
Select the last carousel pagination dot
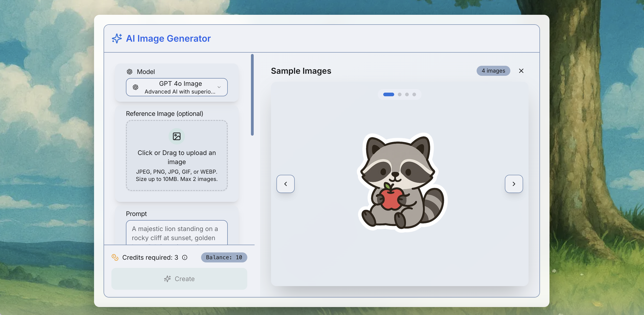pos(414,95)
